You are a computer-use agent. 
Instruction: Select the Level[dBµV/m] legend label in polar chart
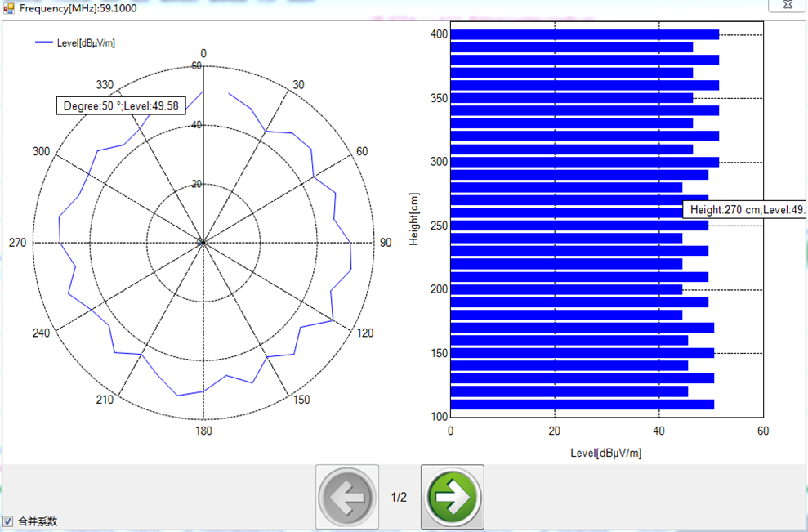86,43
